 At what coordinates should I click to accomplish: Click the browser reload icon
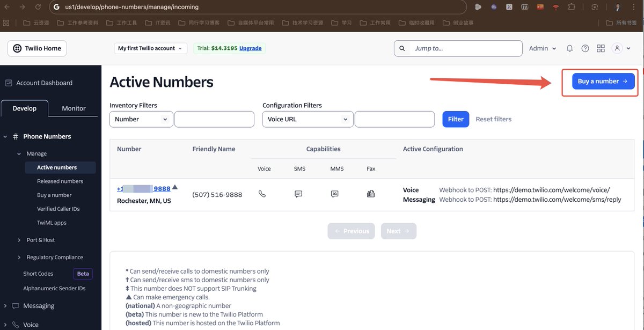[38, 7]
